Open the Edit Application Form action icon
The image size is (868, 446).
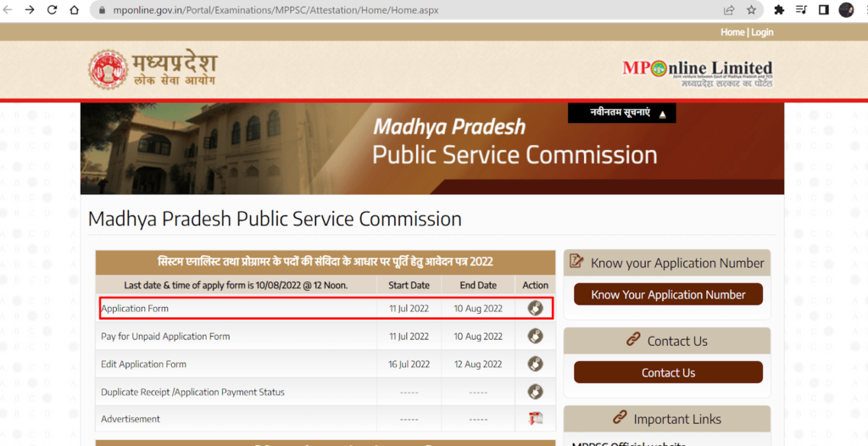[535, 365]
